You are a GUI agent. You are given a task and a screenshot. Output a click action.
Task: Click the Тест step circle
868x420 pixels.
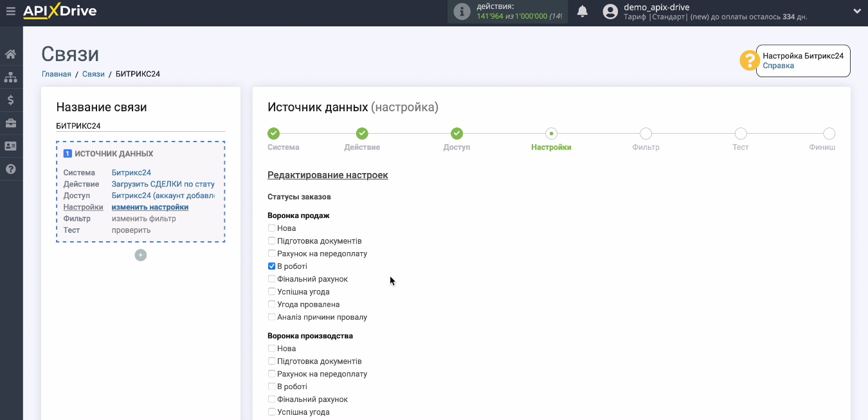pyautogui.click(x=741, y=133)
